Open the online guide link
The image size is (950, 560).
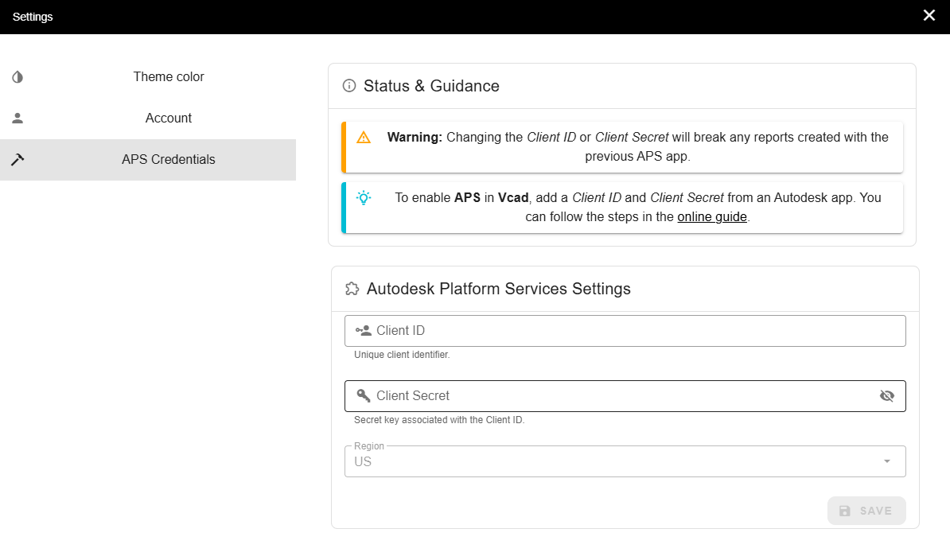(x=712, y=216)
